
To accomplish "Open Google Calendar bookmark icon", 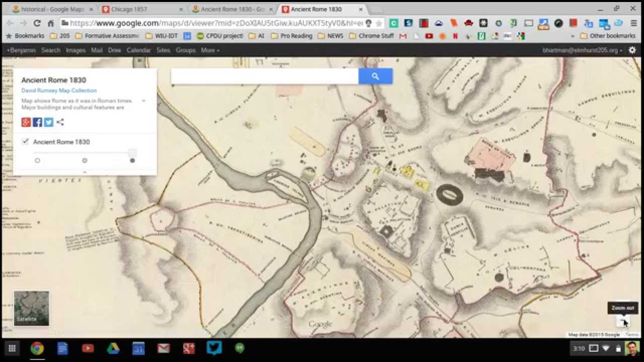I will point(187,36).
